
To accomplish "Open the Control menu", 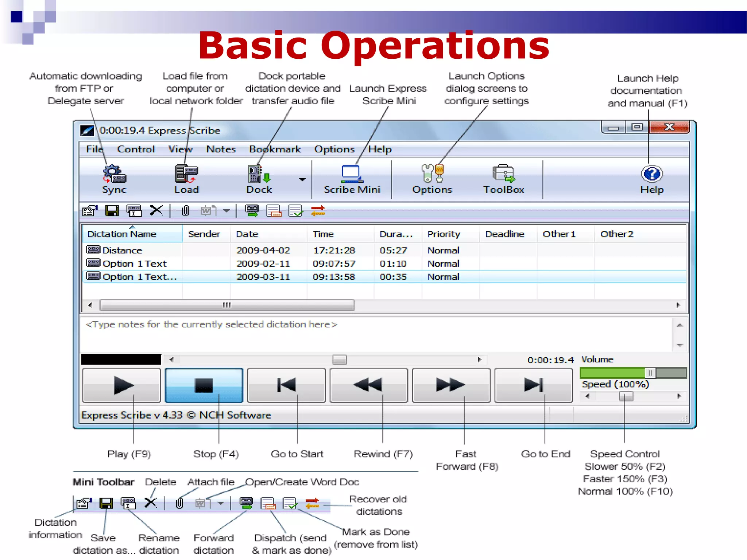I will 136,149.
